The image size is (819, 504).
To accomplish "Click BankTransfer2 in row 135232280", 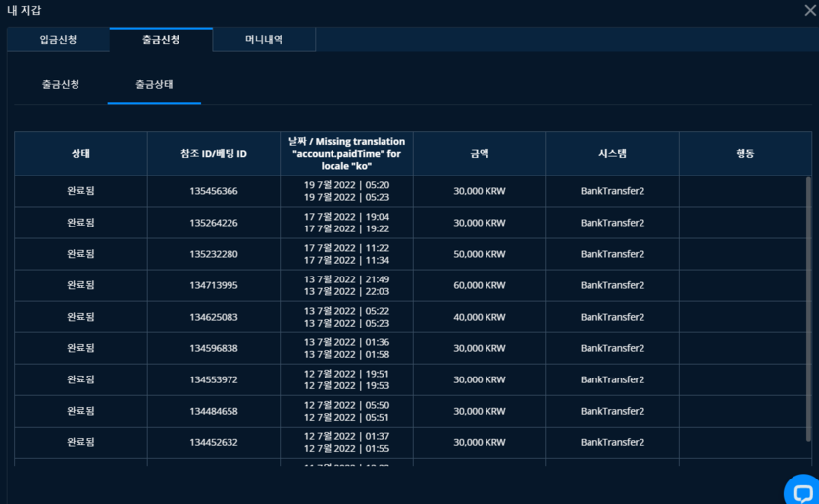I will [x=612, y=254].
